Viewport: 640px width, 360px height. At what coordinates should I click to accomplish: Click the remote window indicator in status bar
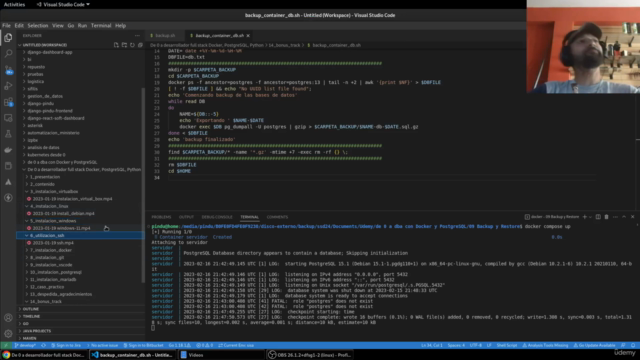(x=6, y=345)
